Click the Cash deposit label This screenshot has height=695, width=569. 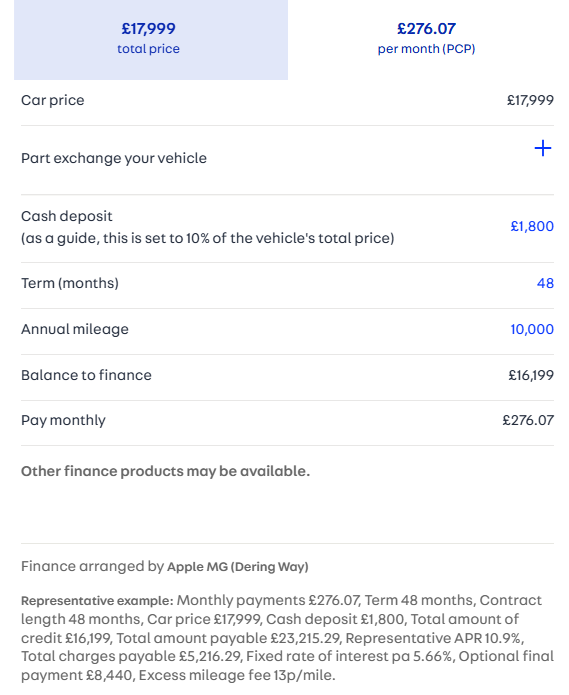tap(66, 216)
